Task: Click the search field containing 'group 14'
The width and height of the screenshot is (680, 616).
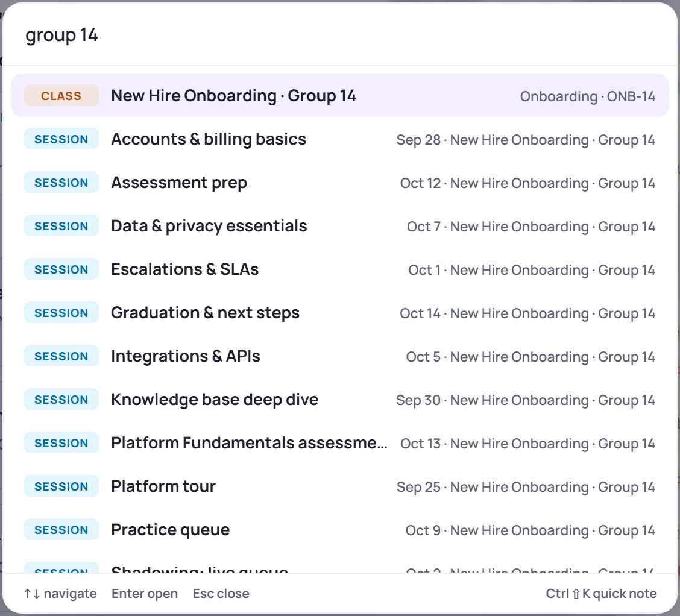Action: pos(339,35)
